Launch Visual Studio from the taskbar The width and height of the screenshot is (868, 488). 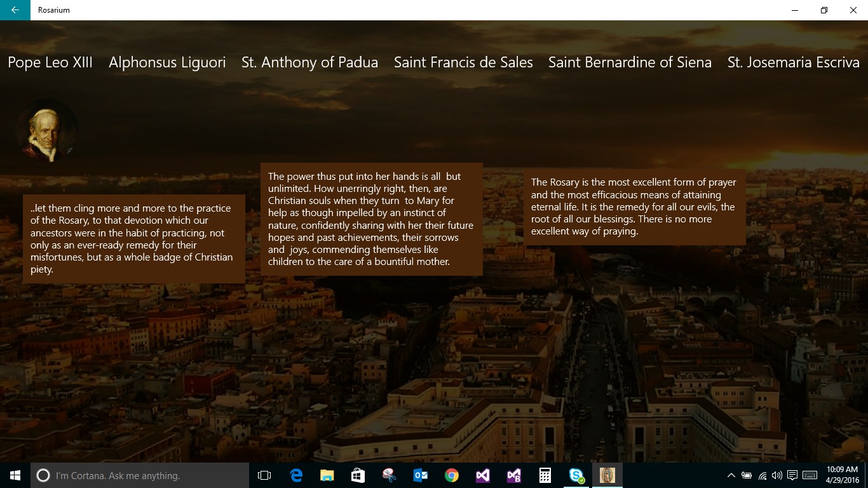point(482,475)
